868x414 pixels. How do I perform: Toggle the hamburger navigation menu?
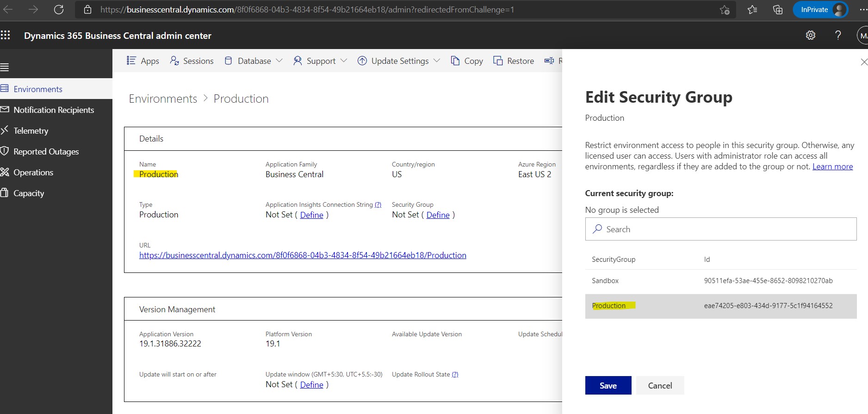(5, 68)
